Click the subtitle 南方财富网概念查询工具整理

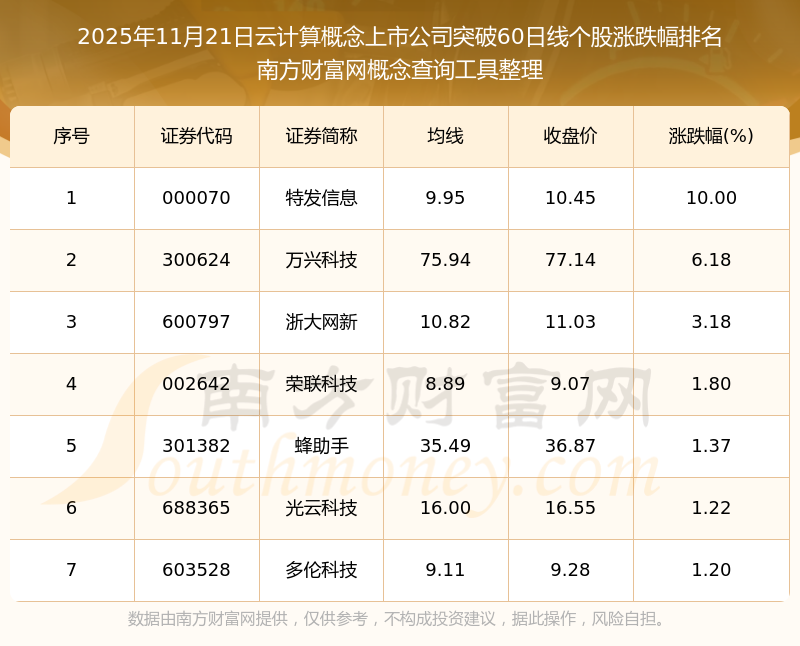[x=400, y=69]
